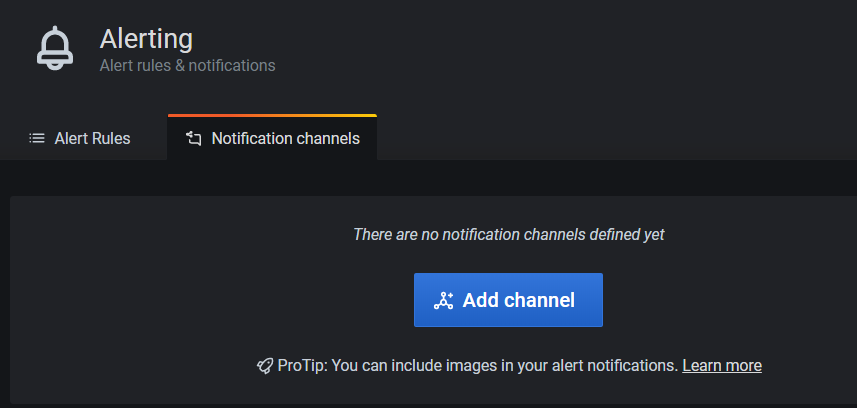Open the Learn more link
This screenshot has width=857, height=408.
[x=722, y=365]
